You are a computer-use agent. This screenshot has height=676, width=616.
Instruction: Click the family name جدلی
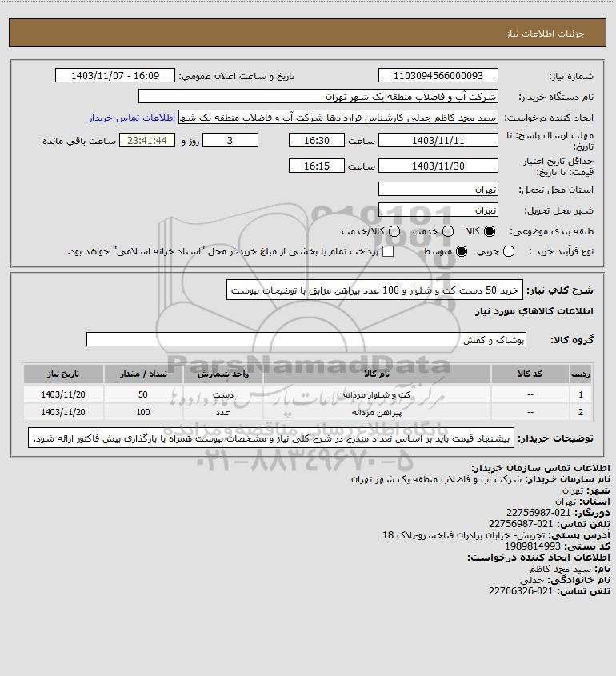click(x=532, y=580)
